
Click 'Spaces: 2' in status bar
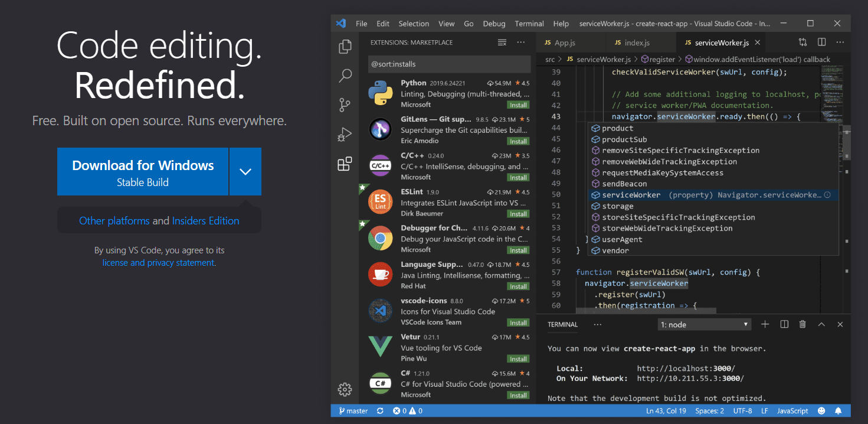pos(709,411)
